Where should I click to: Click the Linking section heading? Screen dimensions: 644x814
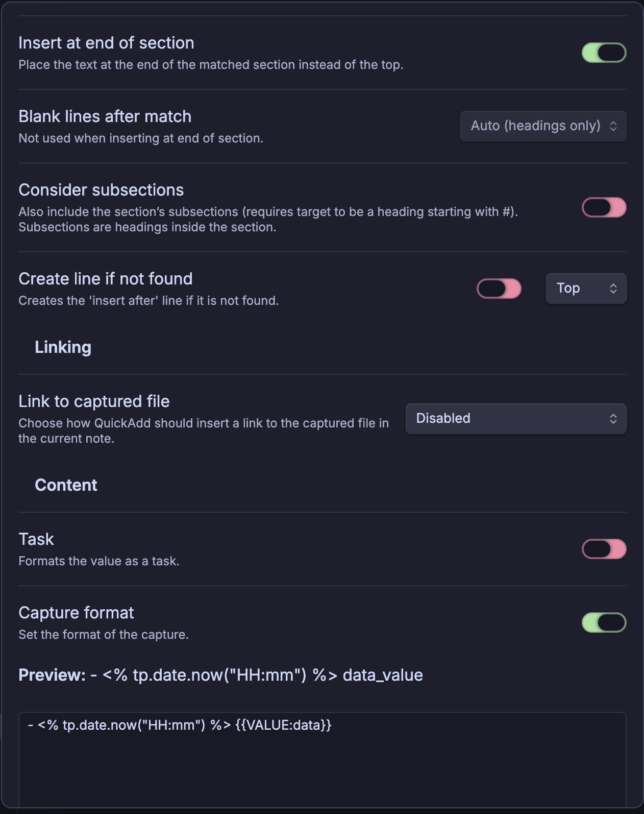click(x=63, y=347)
